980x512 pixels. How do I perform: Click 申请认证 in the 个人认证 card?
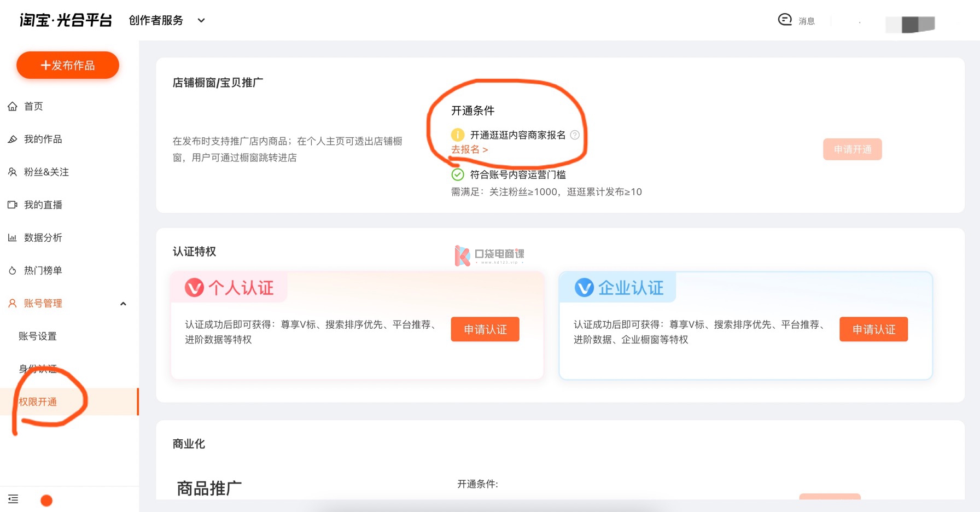coord(485,329)
